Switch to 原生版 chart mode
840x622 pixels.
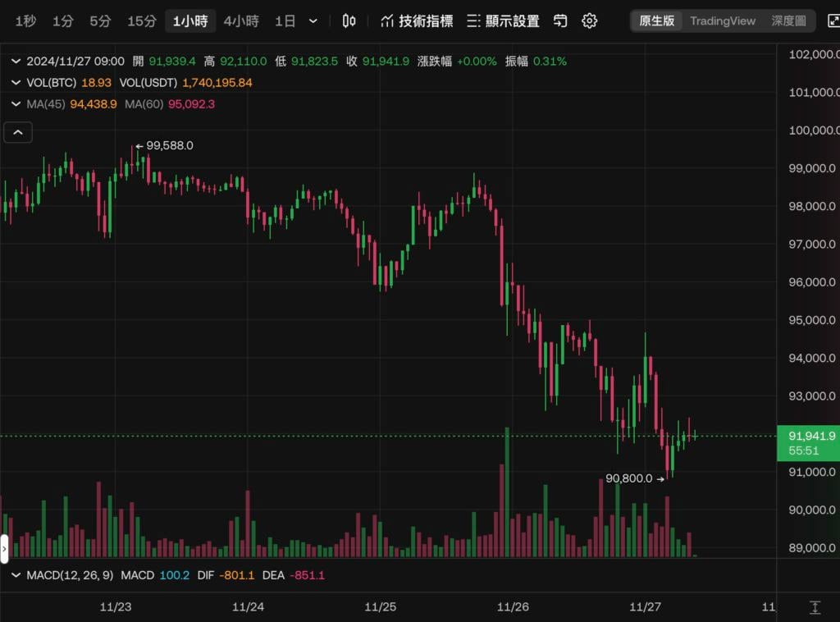656,21
